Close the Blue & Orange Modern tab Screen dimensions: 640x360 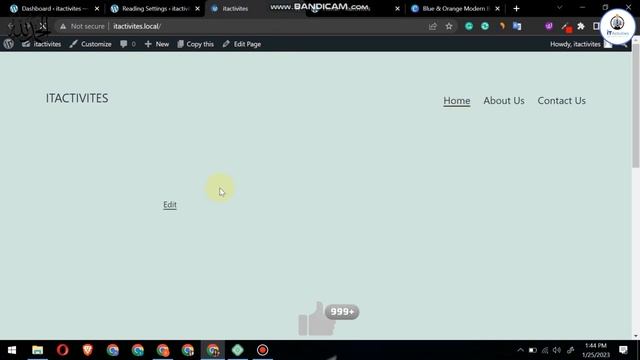tap(497, 9)
